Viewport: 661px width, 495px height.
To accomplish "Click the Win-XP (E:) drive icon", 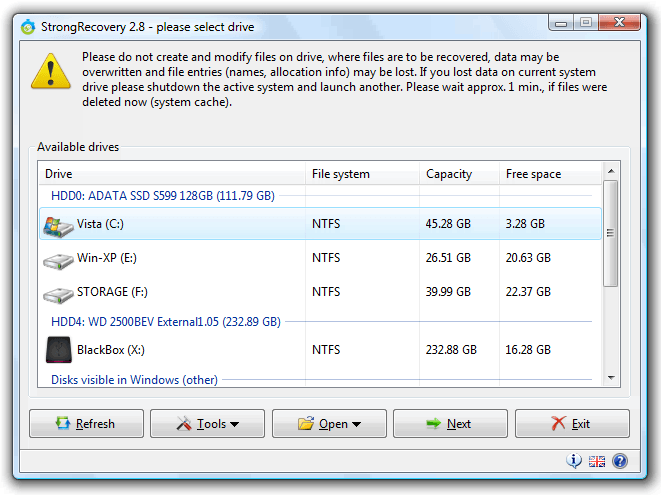I will point(58,259).
